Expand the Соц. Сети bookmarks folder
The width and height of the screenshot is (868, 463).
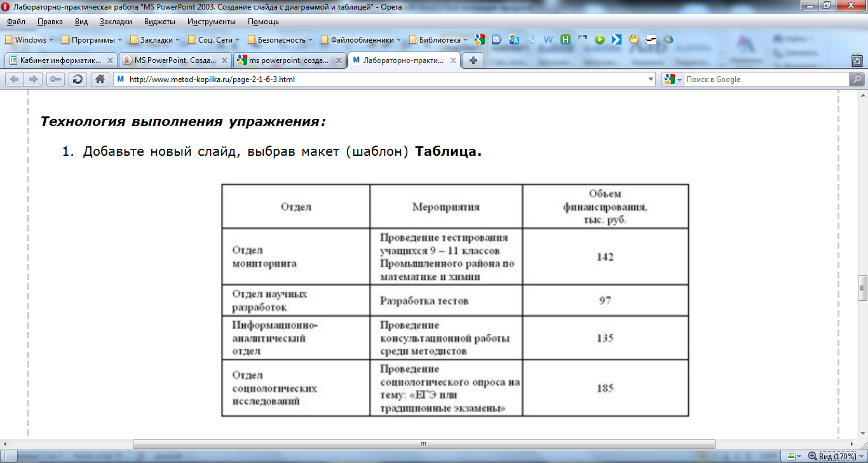pyautogui.click(x=214, y=39)
